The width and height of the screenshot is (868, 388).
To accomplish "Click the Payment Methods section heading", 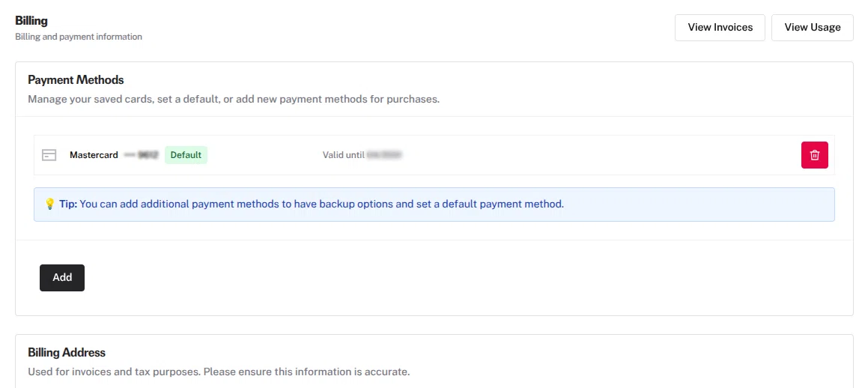I will [76, 79].
